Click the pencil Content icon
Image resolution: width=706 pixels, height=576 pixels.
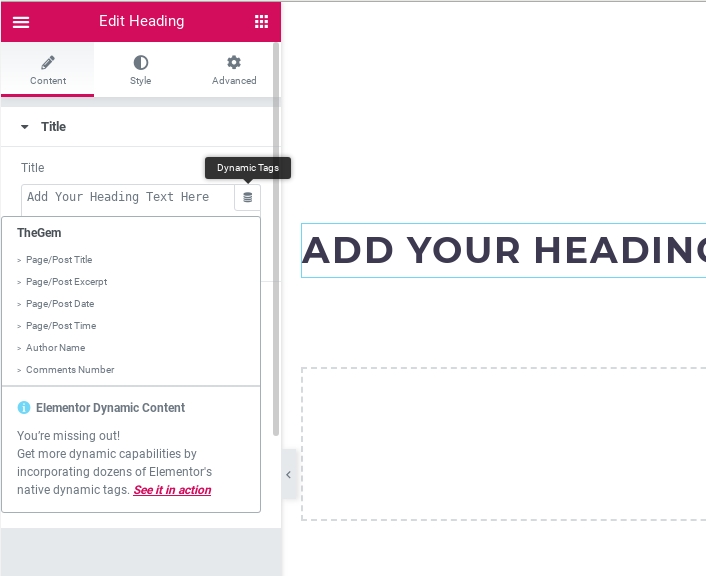[x=48, y=63]
